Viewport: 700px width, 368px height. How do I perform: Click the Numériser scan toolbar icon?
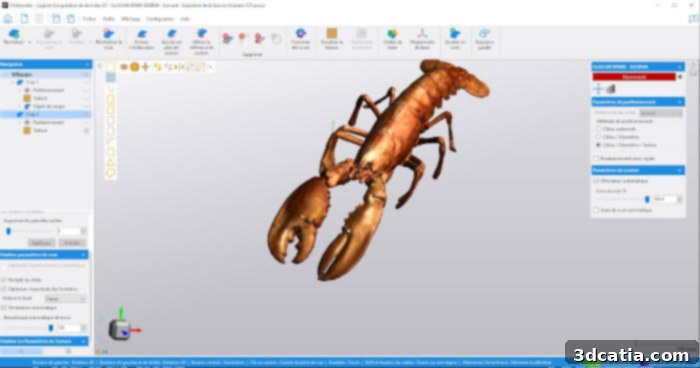click(x=14, y=34)
